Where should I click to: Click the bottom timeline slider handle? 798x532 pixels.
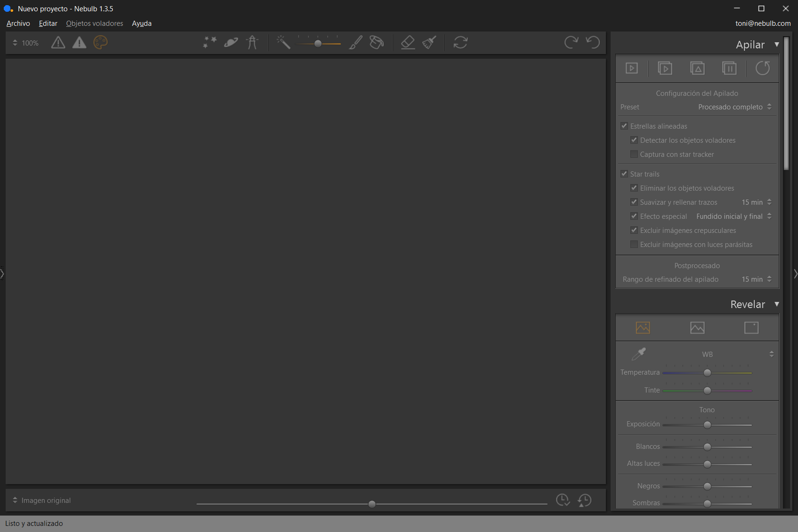pos(372,504)
